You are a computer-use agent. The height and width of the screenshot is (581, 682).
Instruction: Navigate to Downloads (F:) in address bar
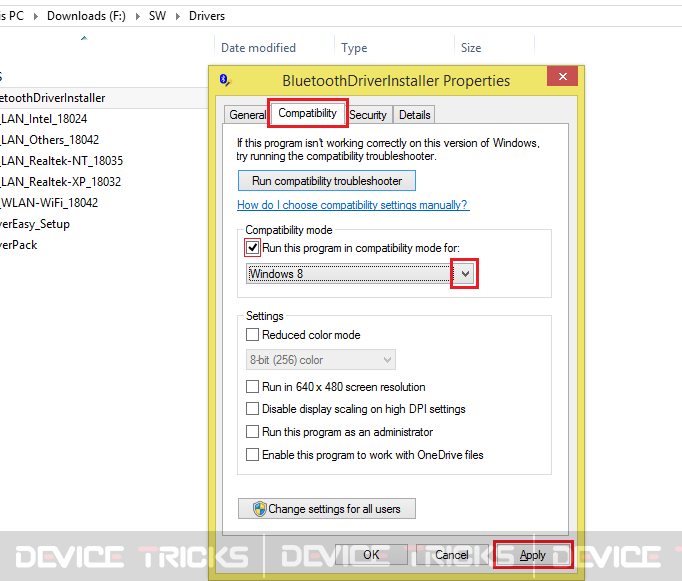click(86, 16)
